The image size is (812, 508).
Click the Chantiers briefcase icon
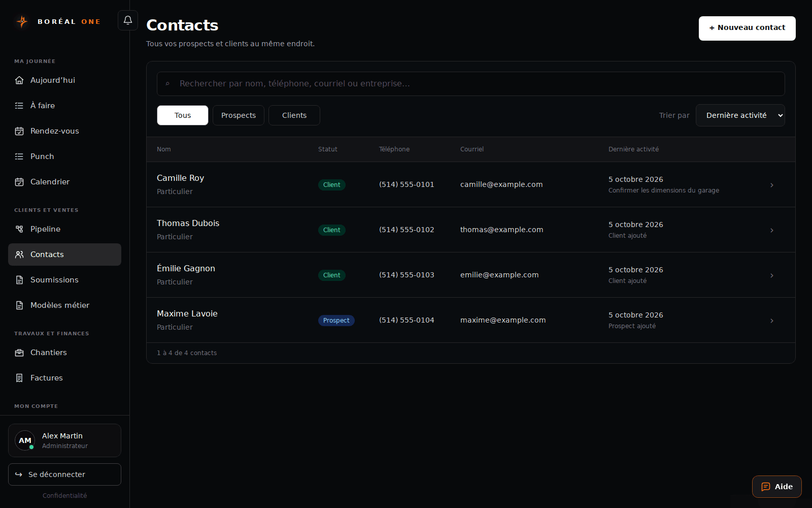pos(19,353)
